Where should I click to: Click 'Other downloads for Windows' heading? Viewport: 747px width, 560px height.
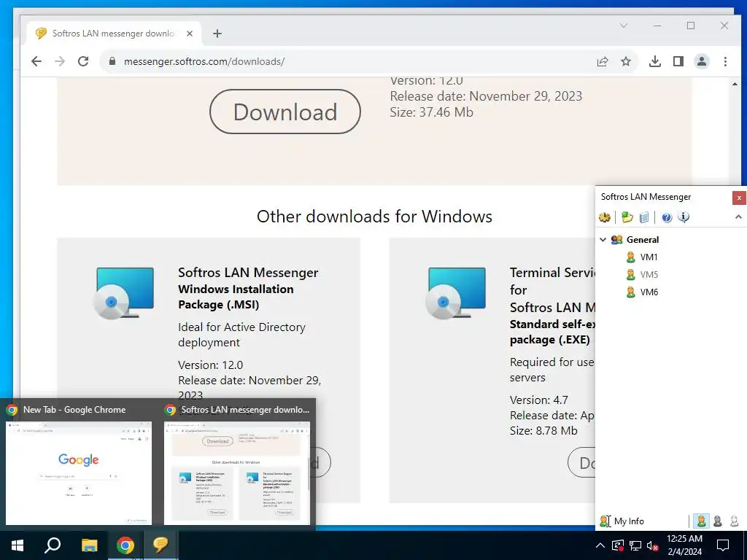click(374, 217)
